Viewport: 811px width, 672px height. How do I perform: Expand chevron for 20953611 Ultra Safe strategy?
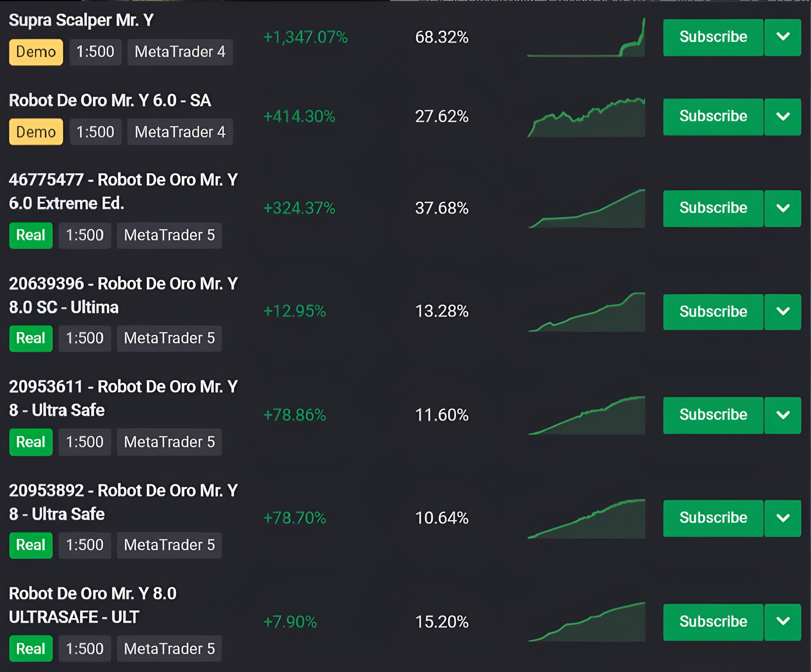[783, 415]
